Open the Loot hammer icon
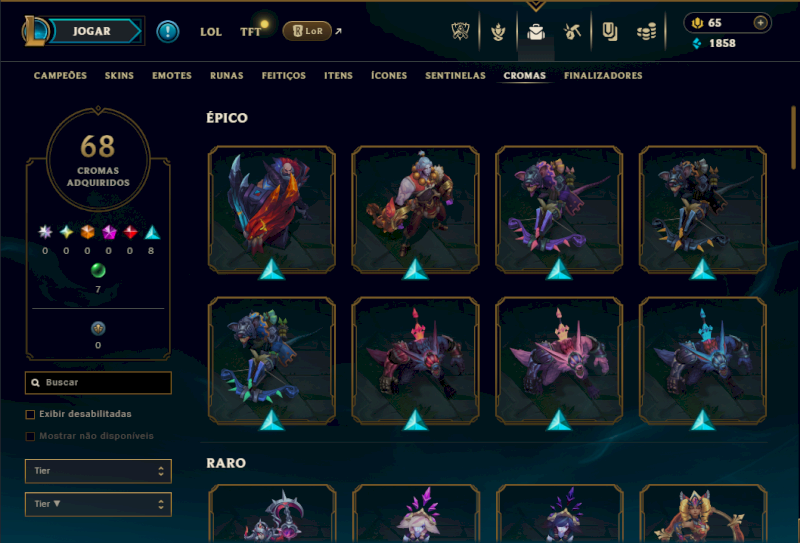This screenshot has height=543, width=800. pos(572,32)
